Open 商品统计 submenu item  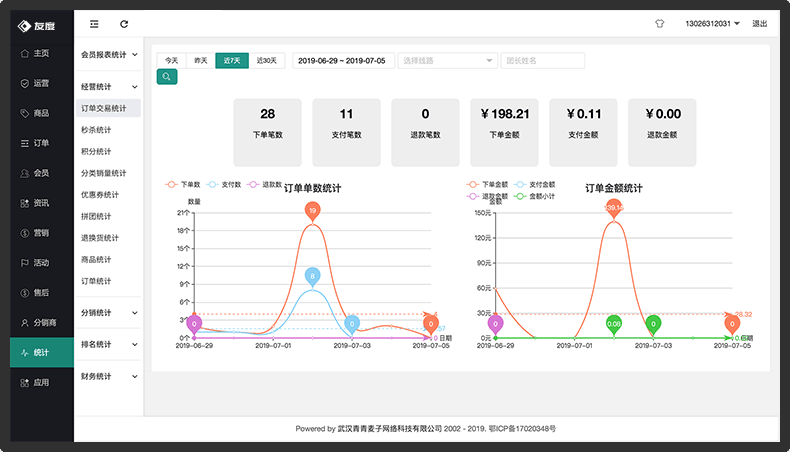point(108,260)
